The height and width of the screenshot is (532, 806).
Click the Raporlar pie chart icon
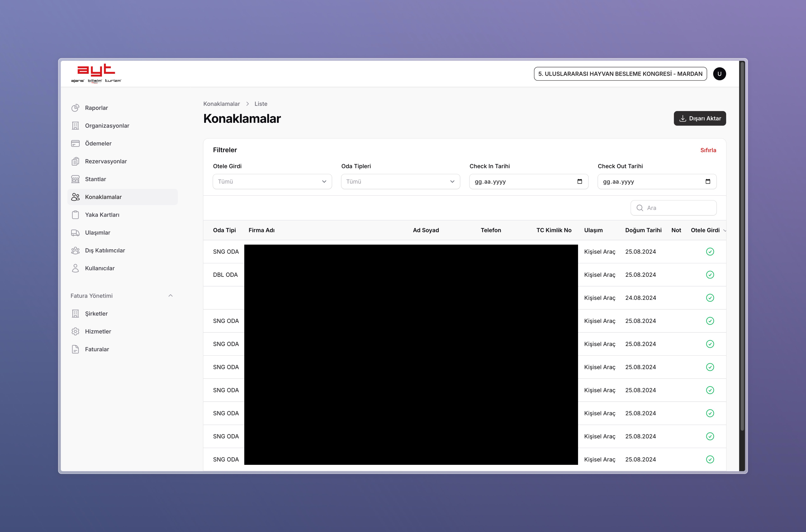pyautogui.click(x=75, y=108)
